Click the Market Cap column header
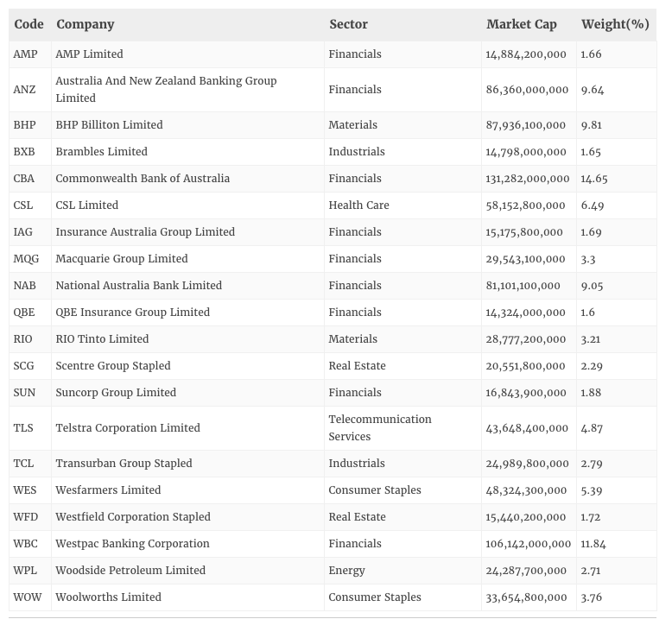Image resolution: width=672 pixels, height=638 pixels. pyautogui.click(x=522, y=24)
